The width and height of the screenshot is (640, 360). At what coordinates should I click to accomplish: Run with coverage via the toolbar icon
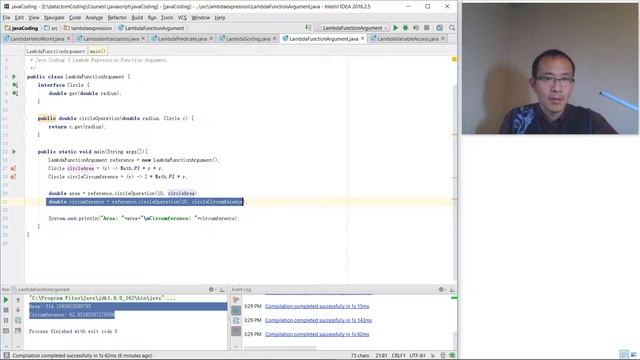[x=416, y=28]
